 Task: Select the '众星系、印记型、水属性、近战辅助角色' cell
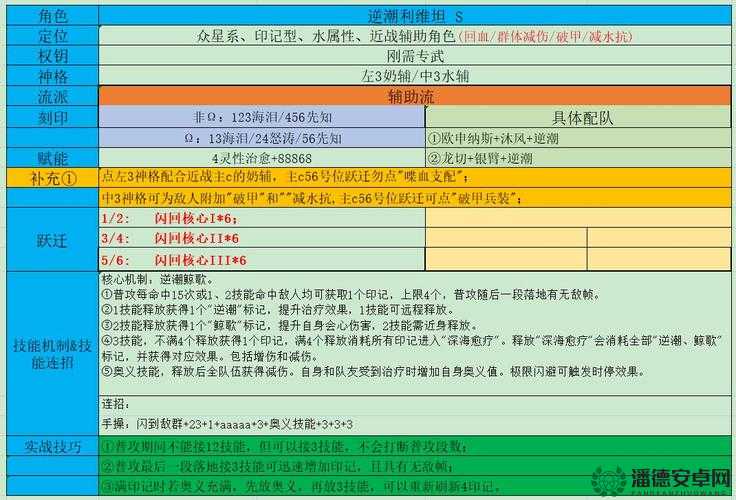[415, 36]
